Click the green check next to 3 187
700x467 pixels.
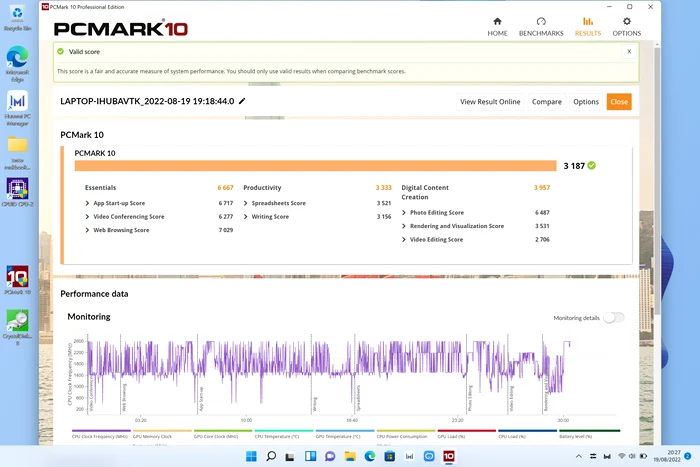592,166
